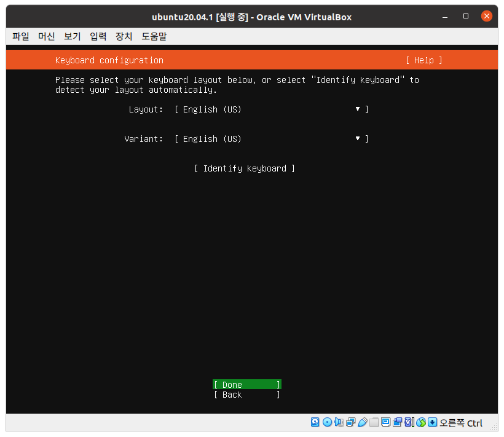504x437 pixels.
Task: Click the display status icon
Action: point(385,422)
